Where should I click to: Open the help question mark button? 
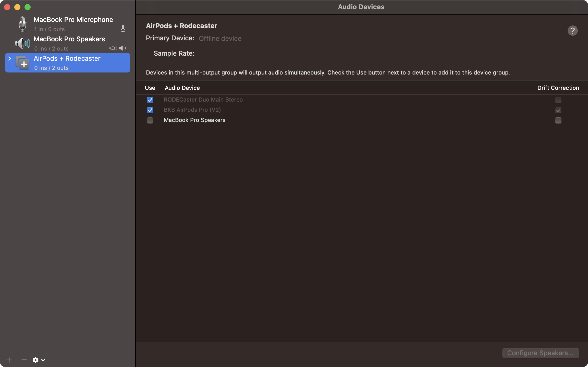[572, 31]
